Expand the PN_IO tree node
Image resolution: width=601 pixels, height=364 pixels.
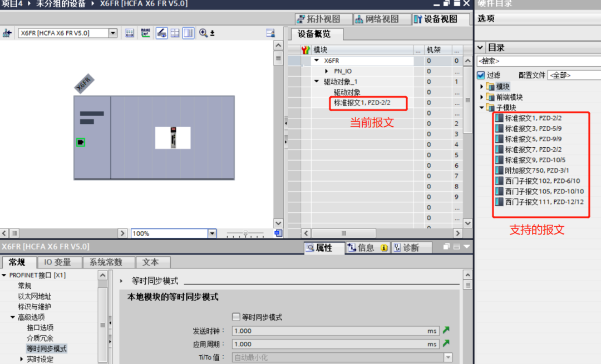click(x=327, y=71)
